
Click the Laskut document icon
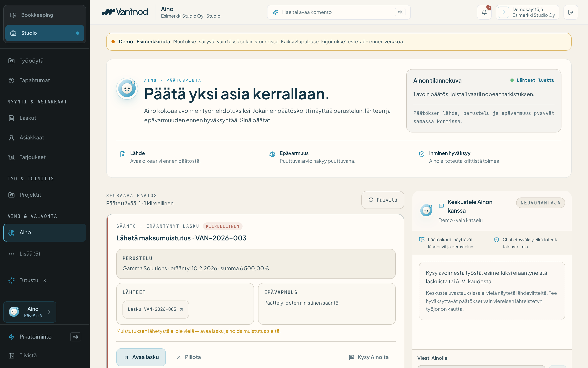pos(11,118)
